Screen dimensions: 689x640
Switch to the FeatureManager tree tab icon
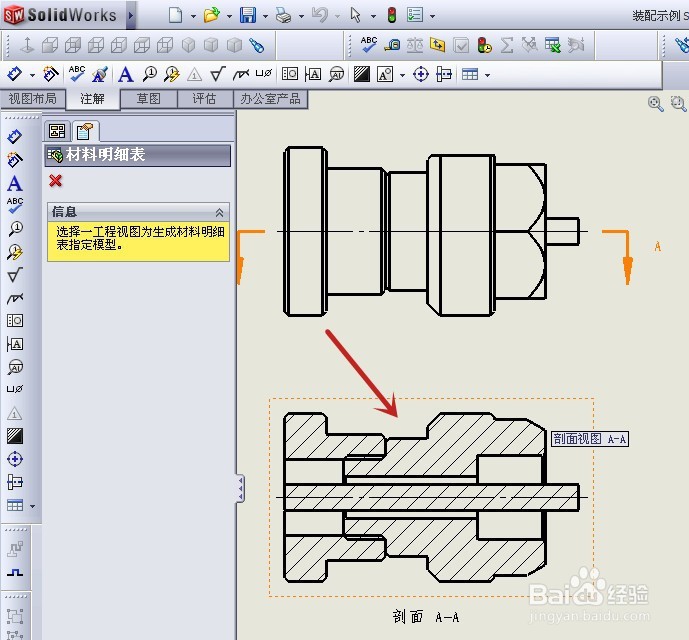(57, 131)
